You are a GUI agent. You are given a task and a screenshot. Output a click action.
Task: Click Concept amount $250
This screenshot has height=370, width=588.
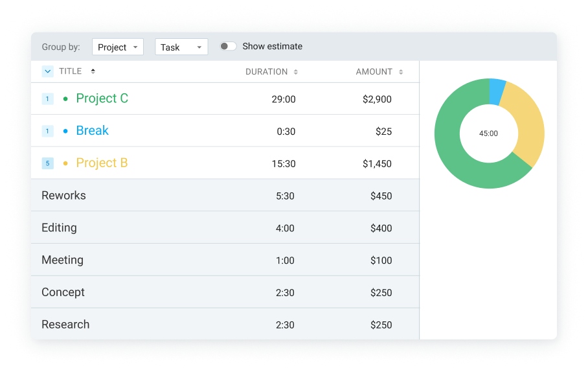381,293
